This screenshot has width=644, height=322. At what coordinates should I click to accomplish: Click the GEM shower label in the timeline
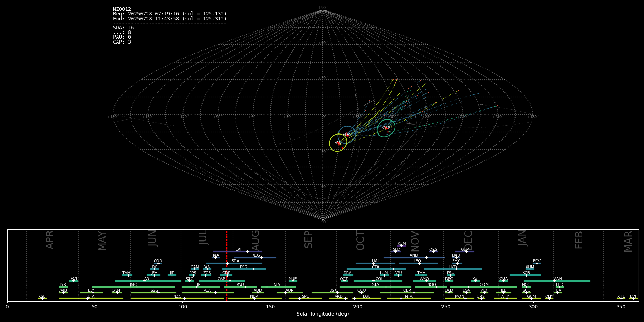coord(465,250)
